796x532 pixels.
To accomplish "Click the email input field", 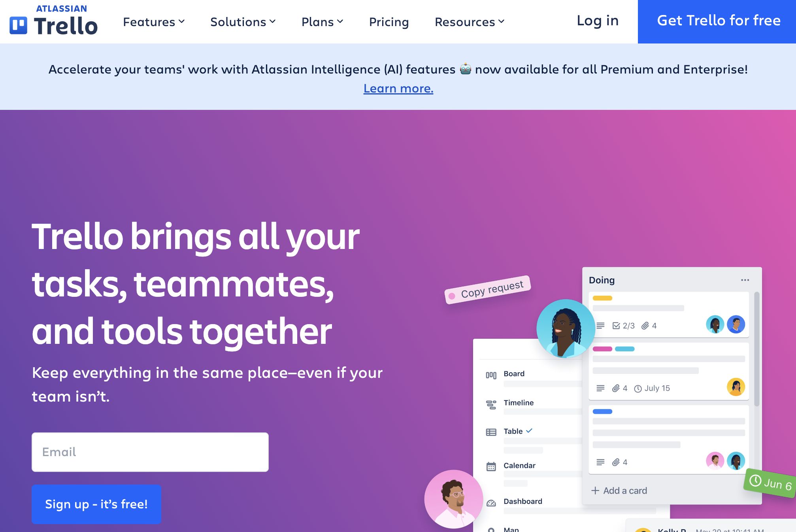I will 149,452.
